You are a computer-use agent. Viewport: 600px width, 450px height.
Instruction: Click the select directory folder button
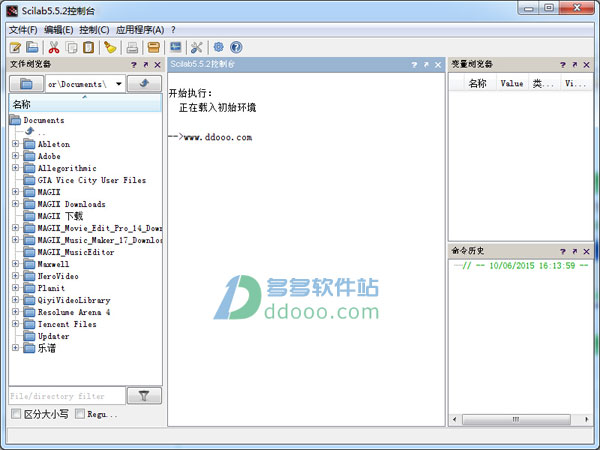click(x=26, y=83)
